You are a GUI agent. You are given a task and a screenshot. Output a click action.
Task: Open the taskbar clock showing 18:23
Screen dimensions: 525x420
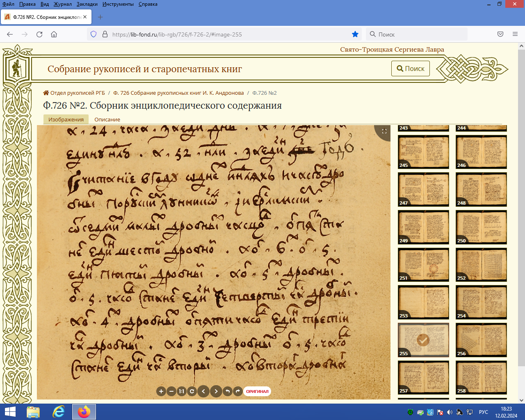pos(506,412)
